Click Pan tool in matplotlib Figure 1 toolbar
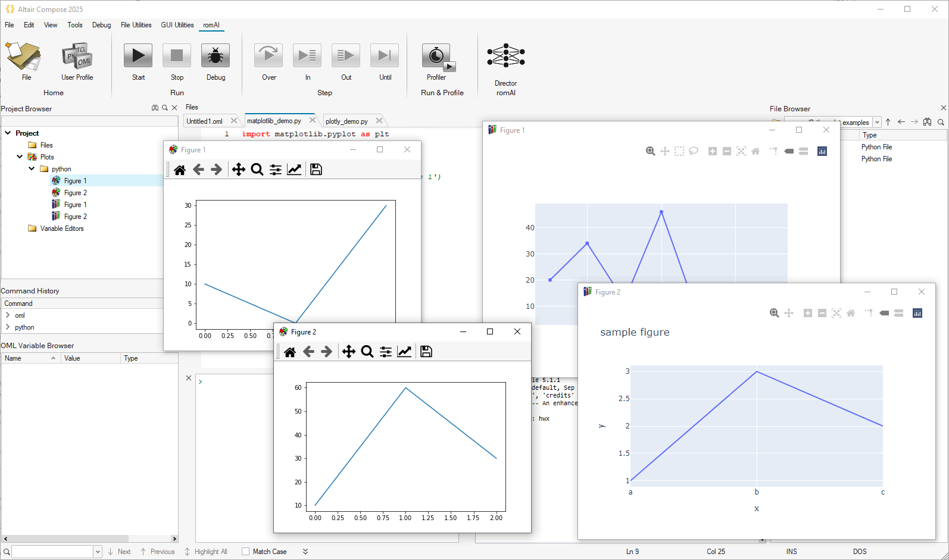This screenshot has width=949, height=560. tap(239, 170)
